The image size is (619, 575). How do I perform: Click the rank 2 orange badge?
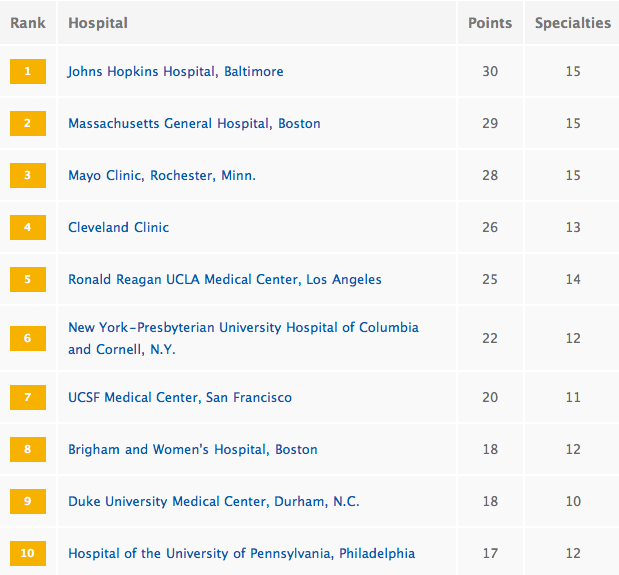(28, 124)
